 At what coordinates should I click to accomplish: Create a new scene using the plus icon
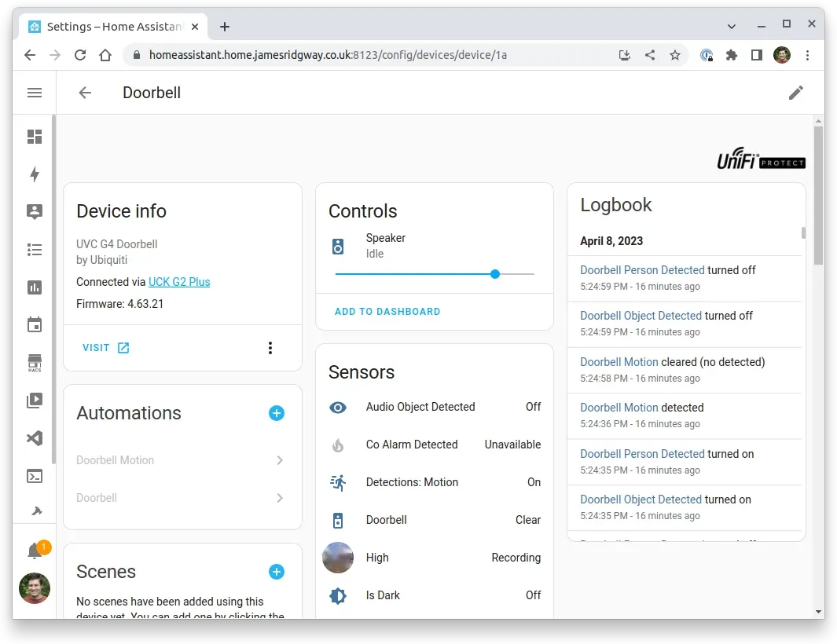[276, 571]
